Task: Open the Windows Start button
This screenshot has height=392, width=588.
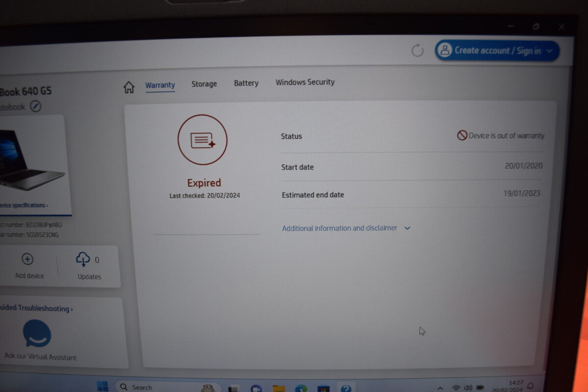Action: (102, 386)
